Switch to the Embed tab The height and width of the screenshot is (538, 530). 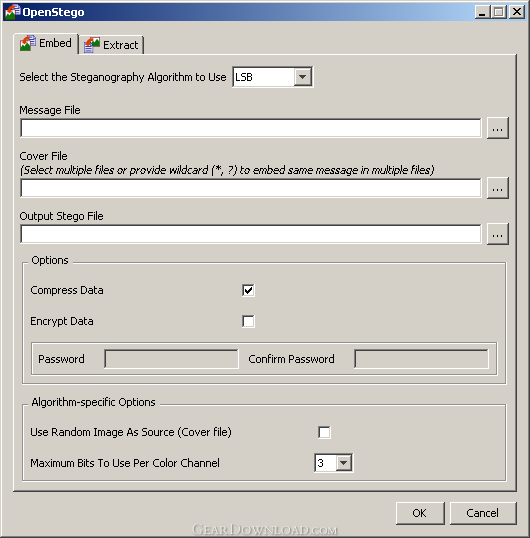click(x=46, y=44)
